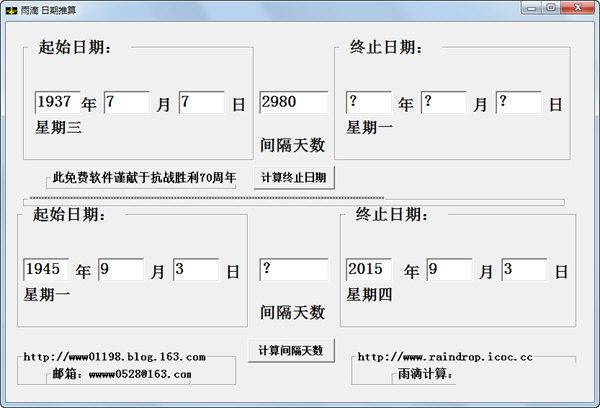Open the www.raindrop.icoc.cc link
600x408 pixels.
pyautogui.click(x=445, y=357)
